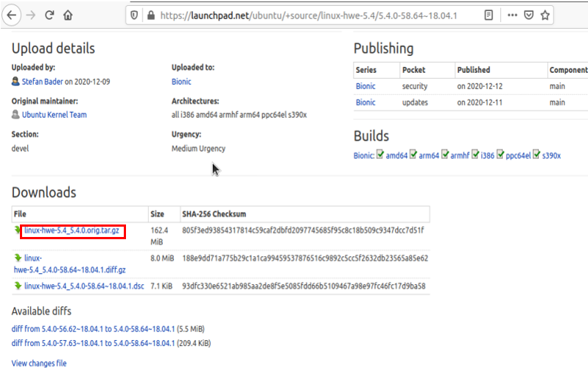Open Stefan Bader's profile link
Screen dimensions: 588x368
(43, 82)
